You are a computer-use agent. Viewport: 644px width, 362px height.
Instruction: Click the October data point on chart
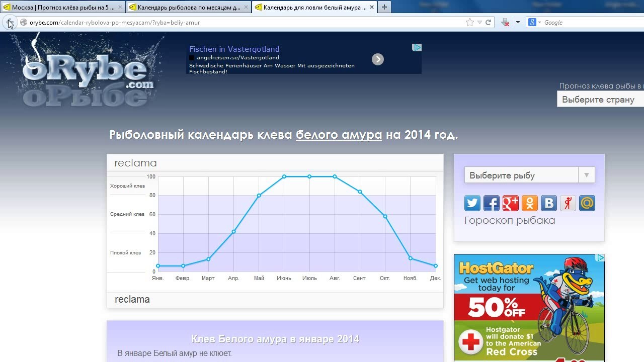click(385, 217)
